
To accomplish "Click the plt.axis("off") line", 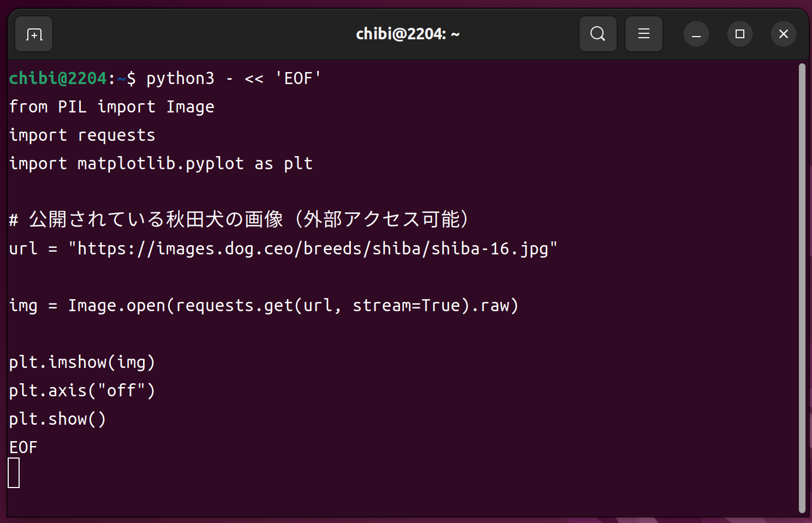I will tap(82, 391).
